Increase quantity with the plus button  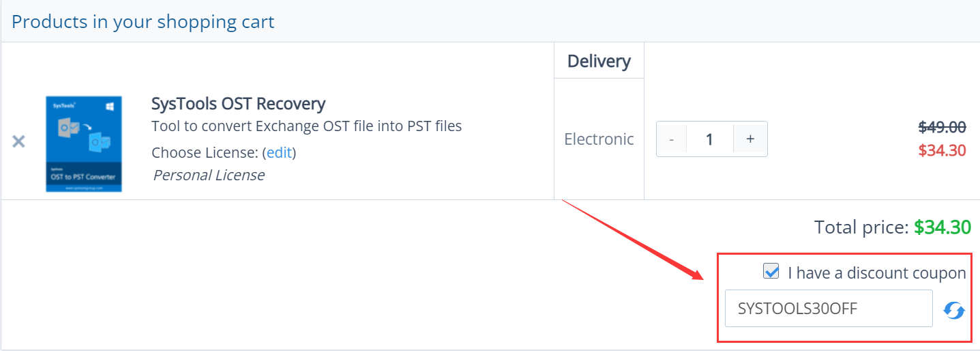point(750,139)
